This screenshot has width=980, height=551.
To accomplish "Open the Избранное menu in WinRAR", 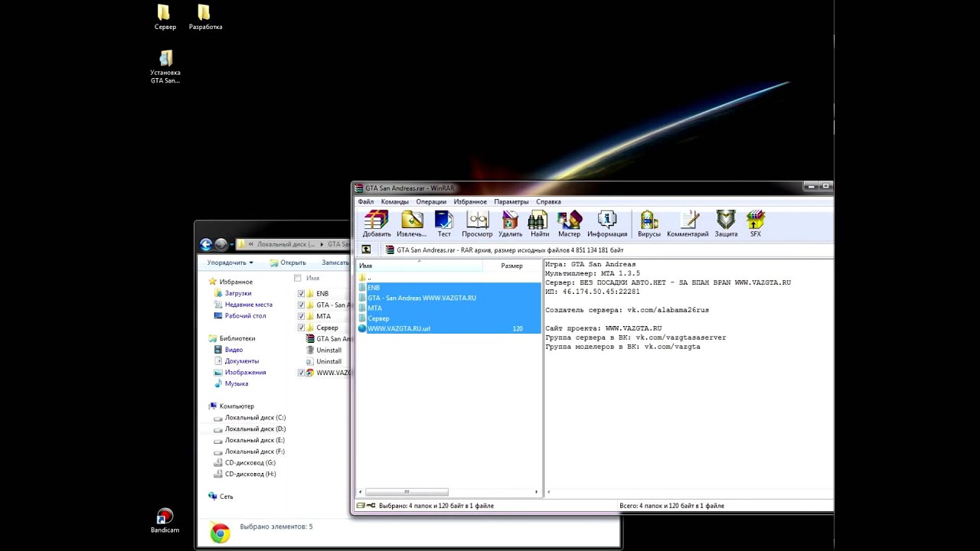I will pos(470,202).
